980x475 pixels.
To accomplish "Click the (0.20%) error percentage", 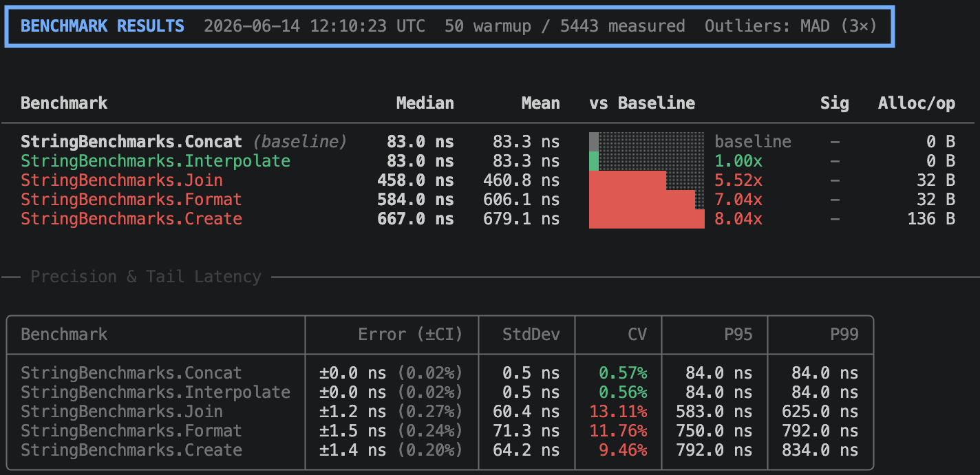I will point(429,450).
